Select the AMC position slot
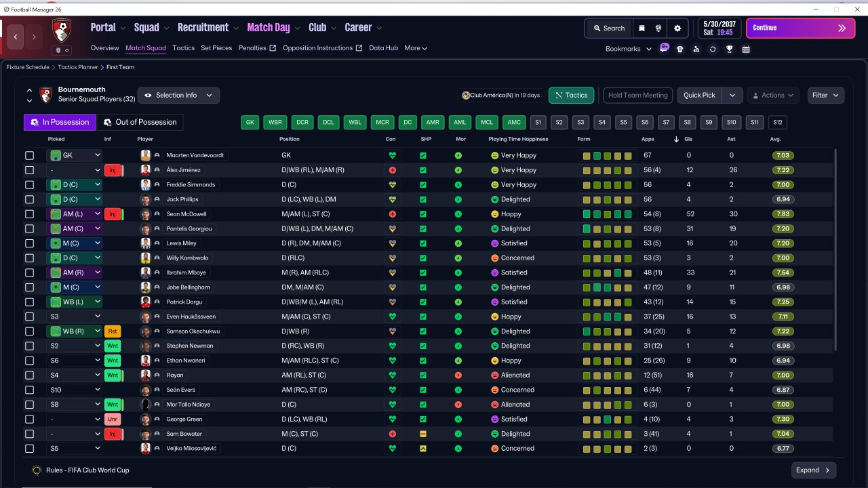Viewport: 868px width, 488px height. click(514, 123)
